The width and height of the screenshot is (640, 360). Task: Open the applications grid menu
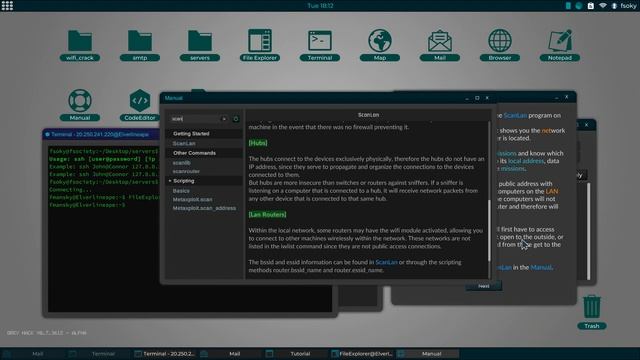pos(7,6)
